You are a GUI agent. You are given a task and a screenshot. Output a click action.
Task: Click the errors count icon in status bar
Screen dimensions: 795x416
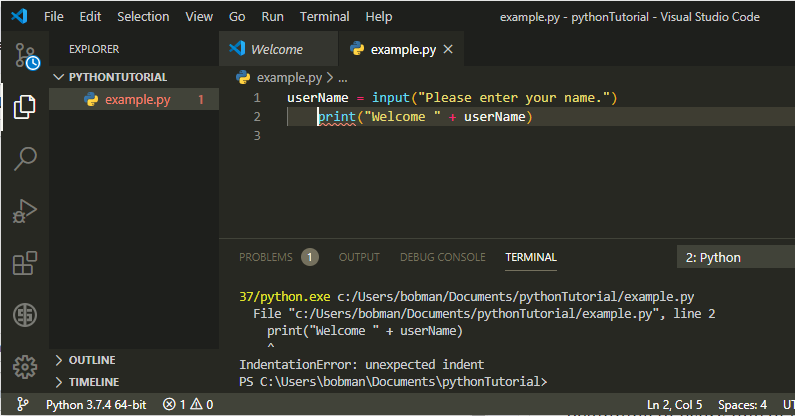click(x=169, y=404)
